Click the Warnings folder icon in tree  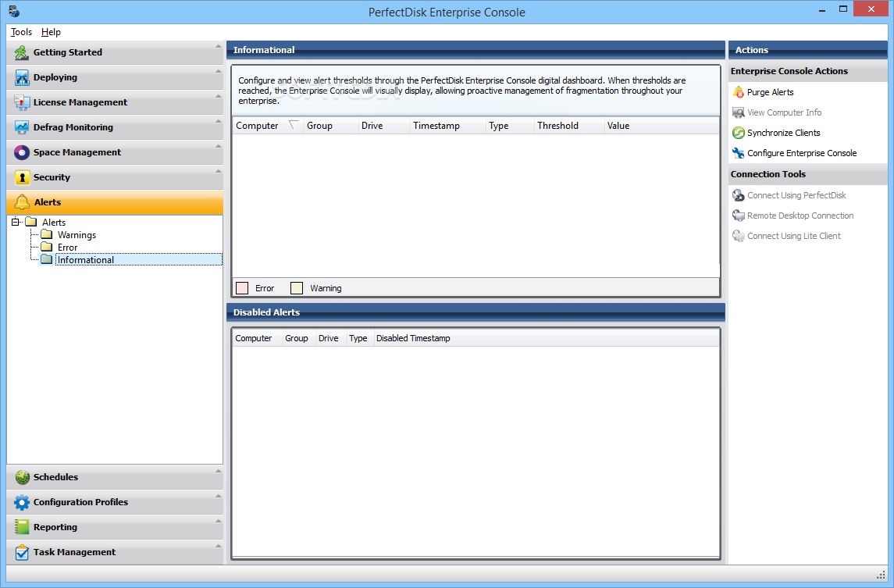47,234
